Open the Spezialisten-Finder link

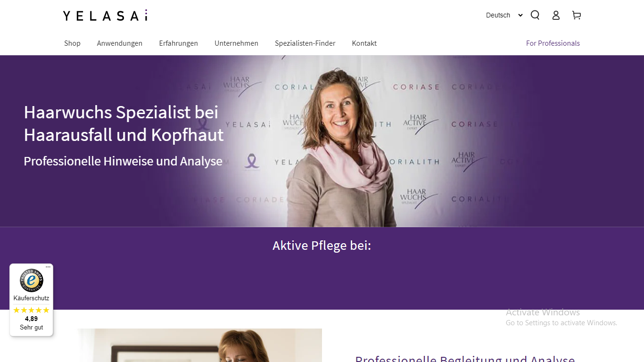(305, 43)
